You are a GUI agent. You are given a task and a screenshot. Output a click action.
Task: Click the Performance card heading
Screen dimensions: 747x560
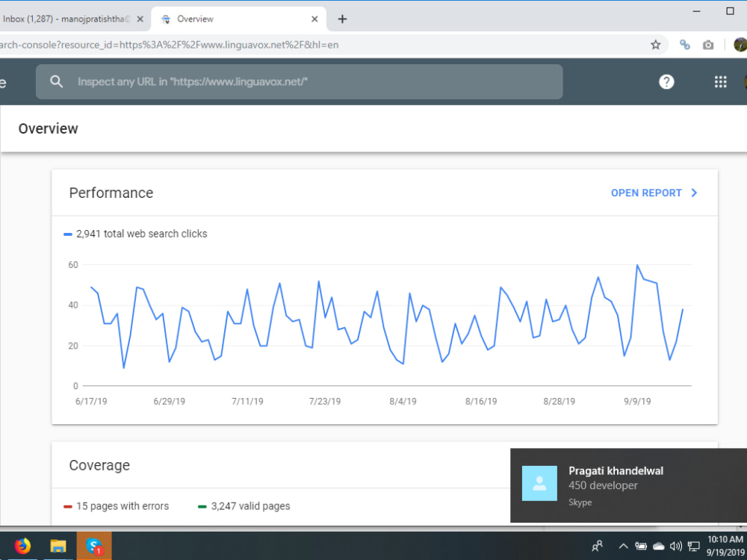[111, 193]
